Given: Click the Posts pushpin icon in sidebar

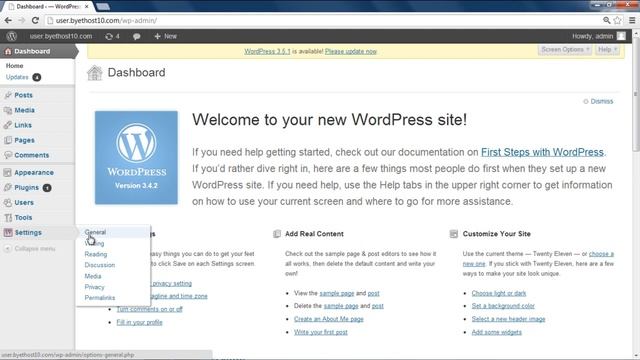Looking at the screenshot, I should point(8,95).
